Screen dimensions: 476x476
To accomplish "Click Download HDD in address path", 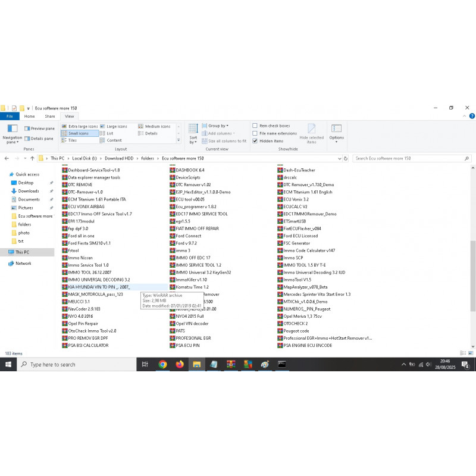I will (119, 158).
